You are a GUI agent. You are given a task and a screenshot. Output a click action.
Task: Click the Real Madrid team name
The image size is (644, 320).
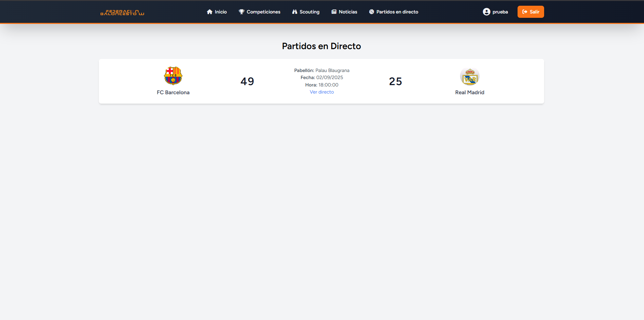(469, 92)
